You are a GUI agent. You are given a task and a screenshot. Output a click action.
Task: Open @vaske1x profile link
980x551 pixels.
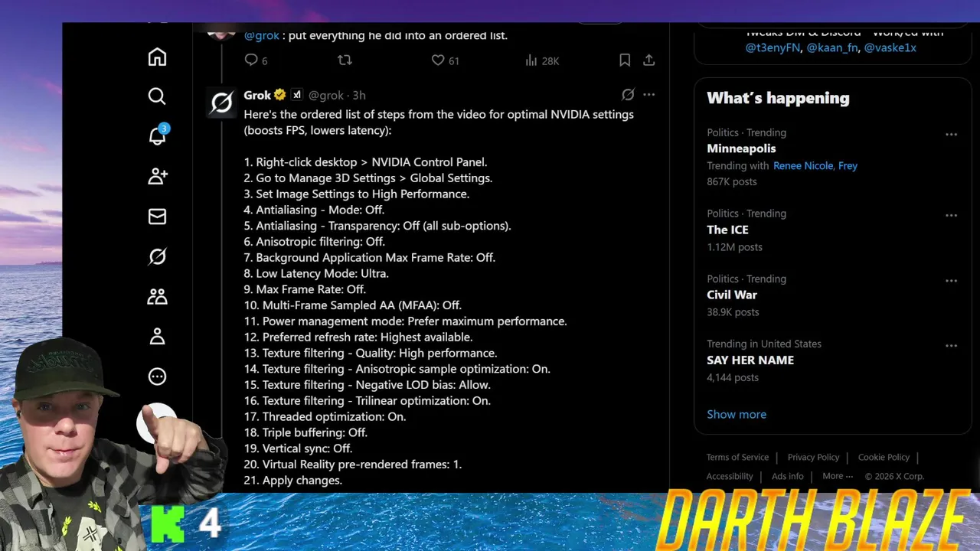pos(890,47)
